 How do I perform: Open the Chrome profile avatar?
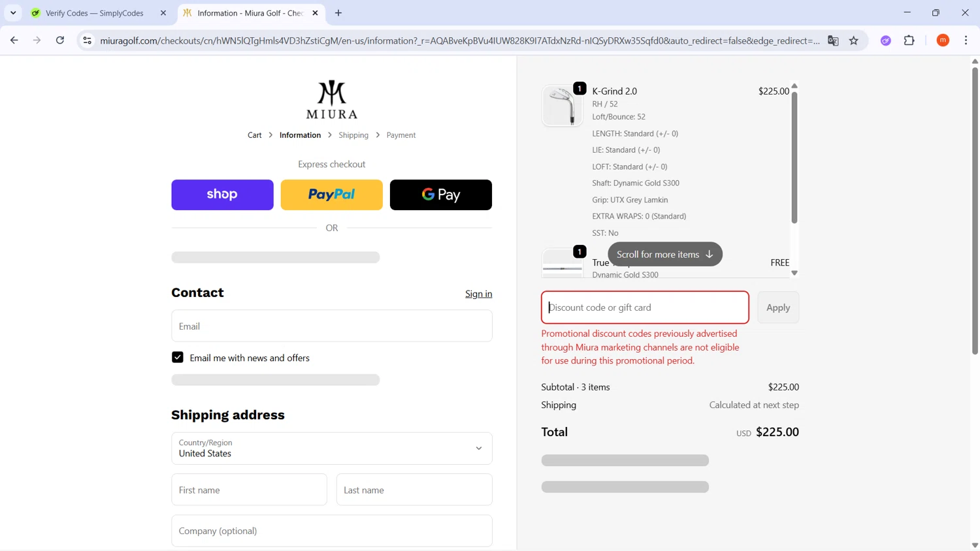point(943,40)
